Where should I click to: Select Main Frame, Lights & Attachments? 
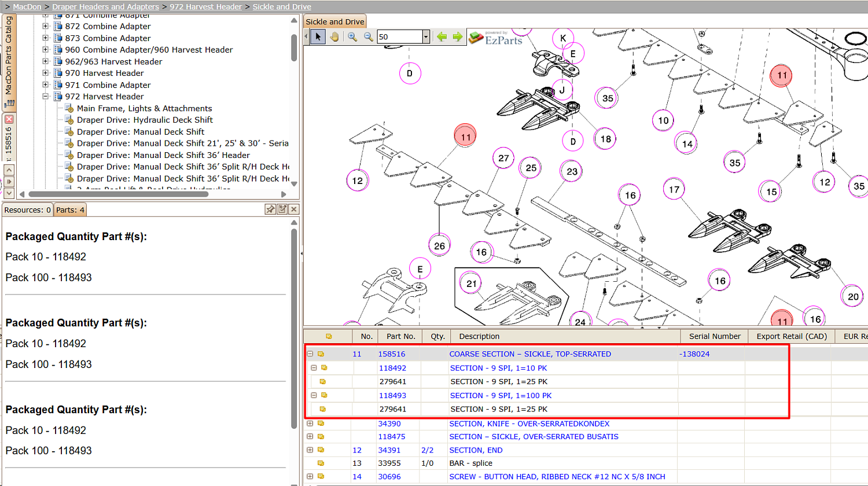[144, 108]
